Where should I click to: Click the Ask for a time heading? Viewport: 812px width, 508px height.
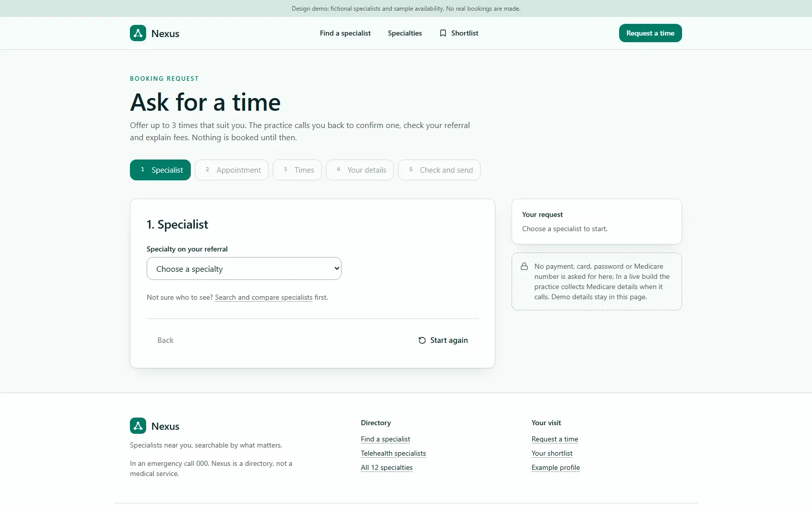[206, 102]
